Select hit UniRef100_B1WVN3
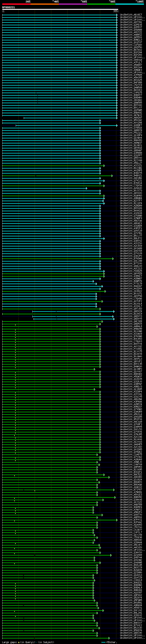The width and height of the screenshot is (146, 644). [x=131, y=196]
